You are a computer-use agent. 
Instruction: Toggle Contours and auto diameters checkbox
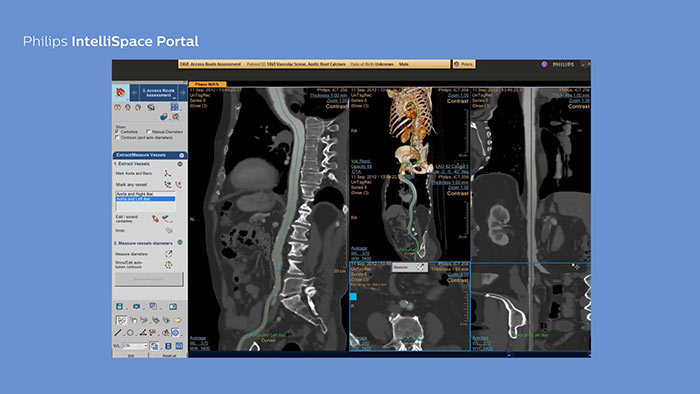(117, 138)
